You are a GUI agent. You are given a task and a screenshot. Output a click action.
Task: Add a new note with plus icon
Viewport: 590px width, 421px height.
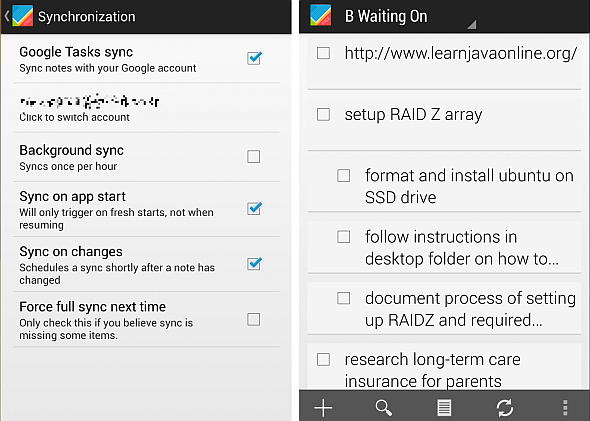[323, 407]
